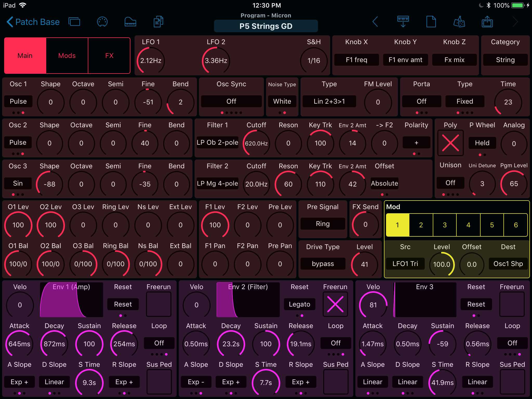Screen dimensions: 532x399
Task: Switch to the Mods tab
Action: point(67,56)
